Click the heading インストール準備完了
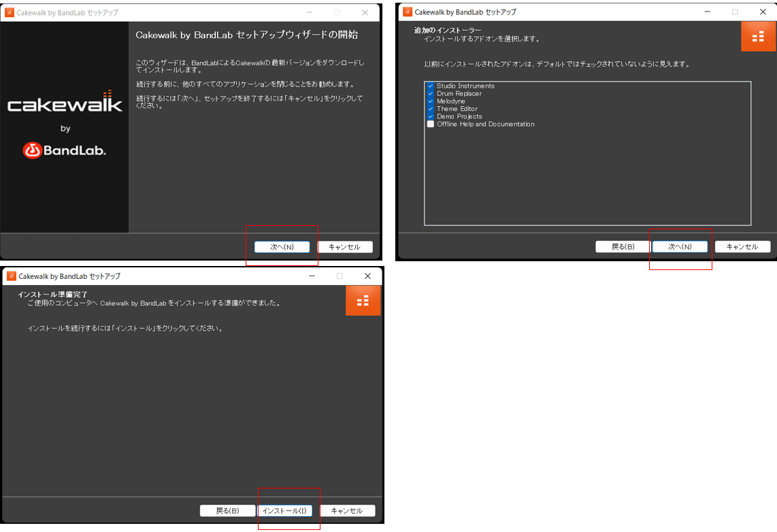This screenshot has height=532, width=777. point(52,295)
